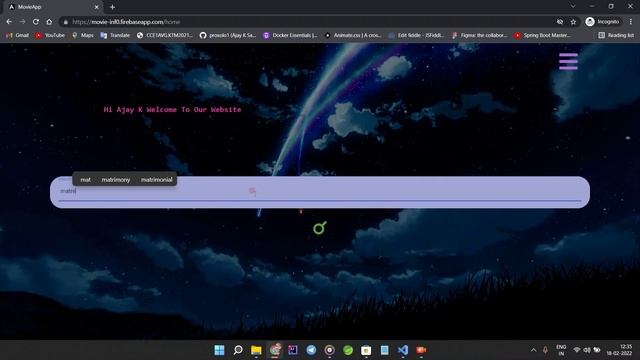Image resolution: width=640 pixels, height=360 pixels.
Task: Open the Animate.css bookmark
Action: point(353,36)
